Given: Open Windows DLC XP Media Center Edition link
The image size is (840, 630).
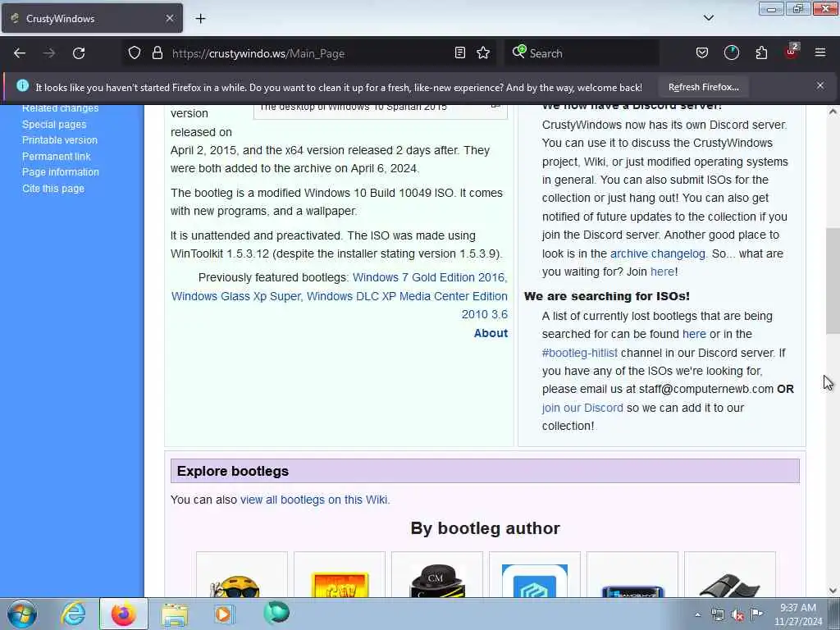Looking at the screenshot, I should coord(407,296).
